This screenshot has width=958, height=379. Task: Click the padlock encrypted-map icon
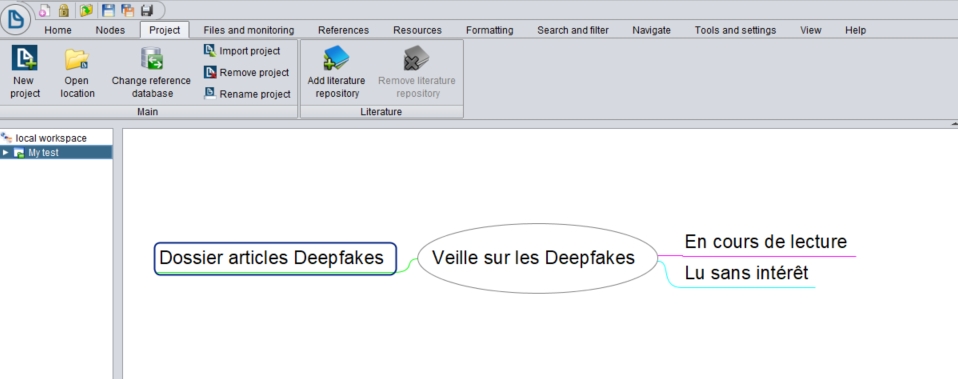pos(64,10)
